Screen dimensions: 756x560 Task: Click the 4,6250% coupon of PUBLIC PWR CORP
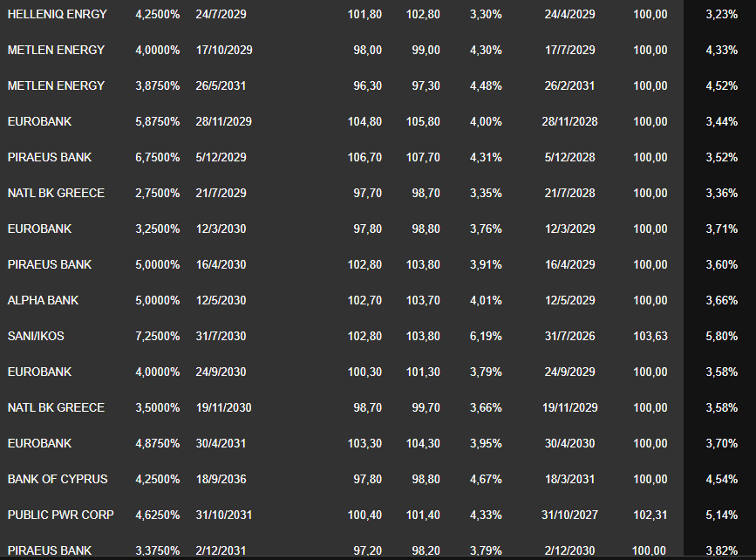tap(158, 514)
